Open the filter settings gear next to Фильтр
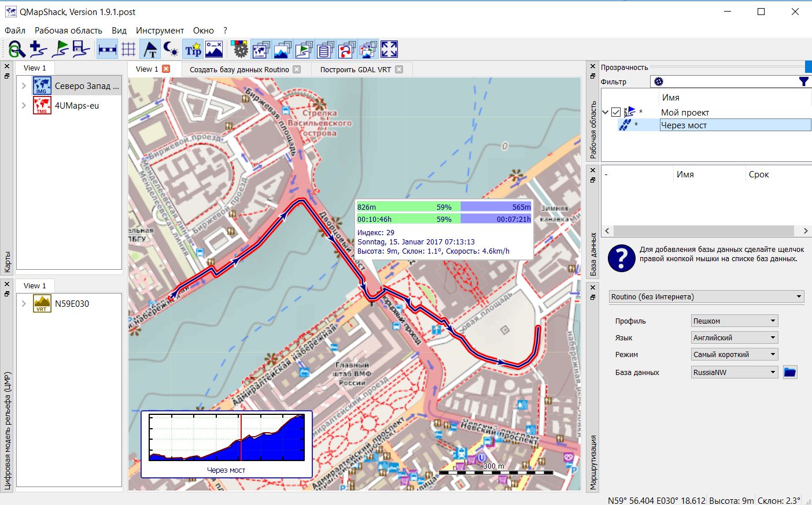The height and width of the screenshot is (505, 812). pyautogui.click(x=658, y=82)
